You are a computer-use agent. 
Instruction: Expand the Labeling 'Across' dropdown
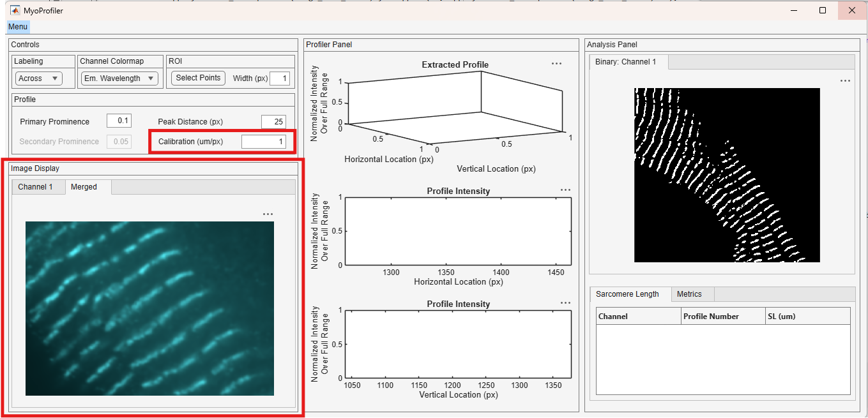point(39,78)
